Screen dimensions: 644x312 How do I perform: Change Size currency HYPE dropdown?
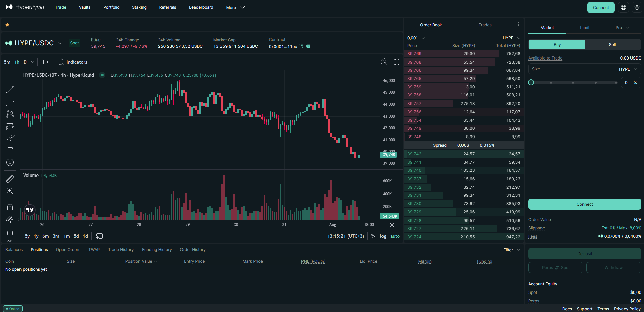pos(628,69)
